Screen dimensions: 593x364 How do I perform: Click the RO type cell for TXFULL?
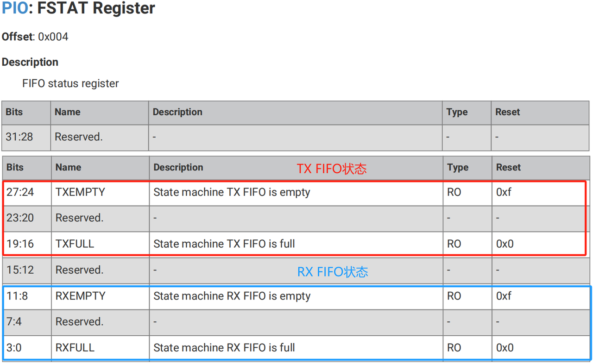[x=454, y=244]
